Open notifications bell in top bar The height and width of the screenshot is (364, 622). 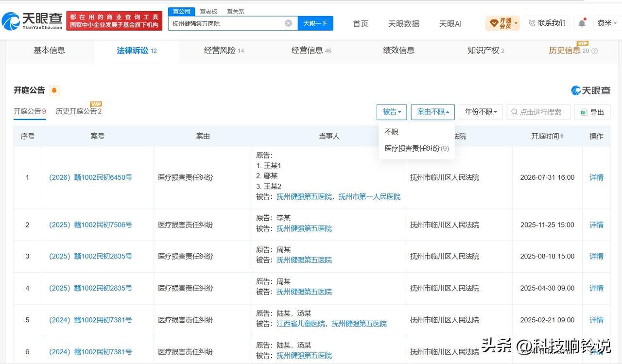point(582,23)
